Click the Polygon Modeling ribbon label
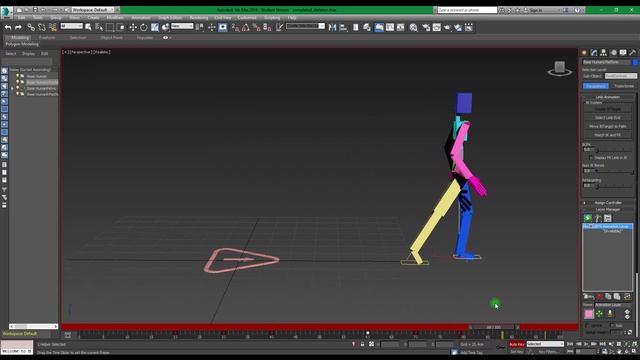This screenshot has height=360, width=640. [22, 44]
